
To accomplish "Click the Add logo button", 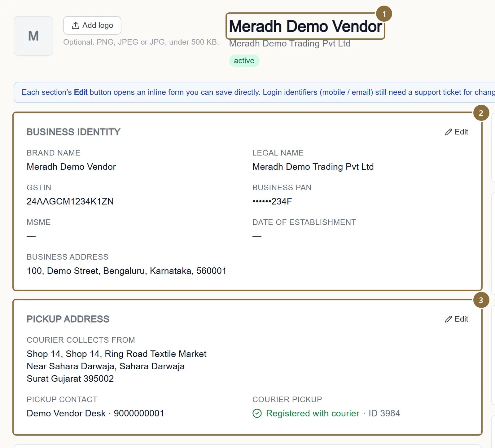I will (92, 25).
